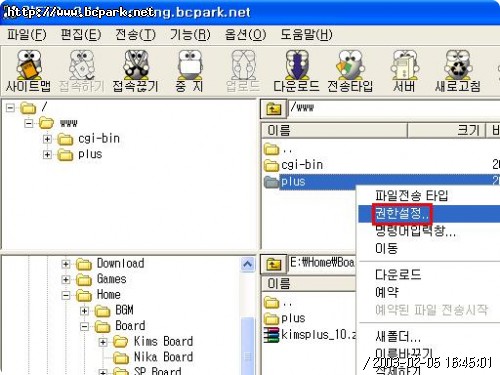Open the 전송타입 transfer type tool
The width and height of the screenshot is (500, 375).
pyautogui.click(x=350, y=71)
